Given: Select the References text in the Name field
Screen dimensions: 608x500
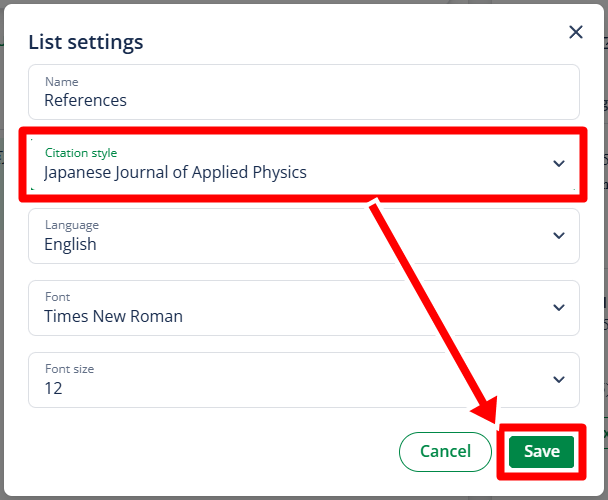Looking at the screenshot, I should pos(85,100).
